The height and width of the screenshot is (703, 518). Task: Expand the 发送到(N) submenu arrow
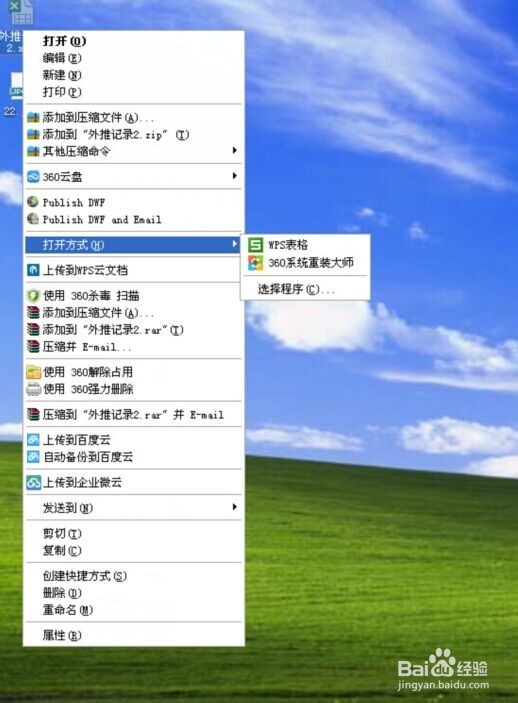tap(235, 507)
